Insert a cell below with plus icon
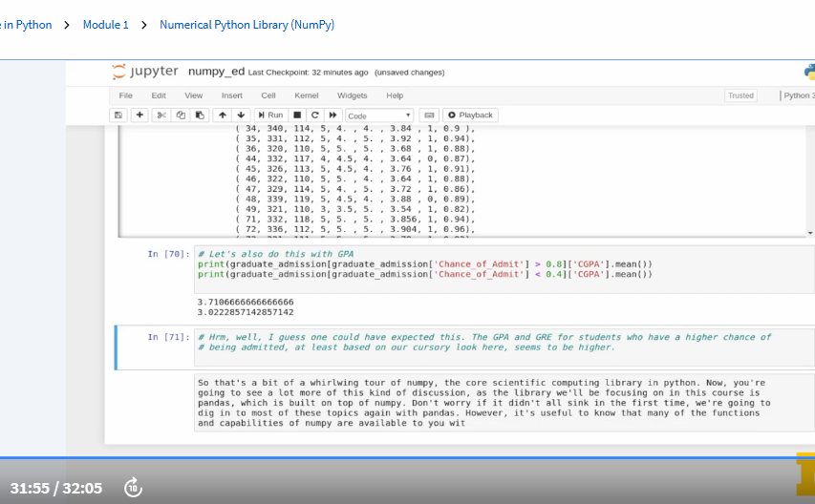The height and width of the screenshot is (504, 815). click(x=139, y=115)
